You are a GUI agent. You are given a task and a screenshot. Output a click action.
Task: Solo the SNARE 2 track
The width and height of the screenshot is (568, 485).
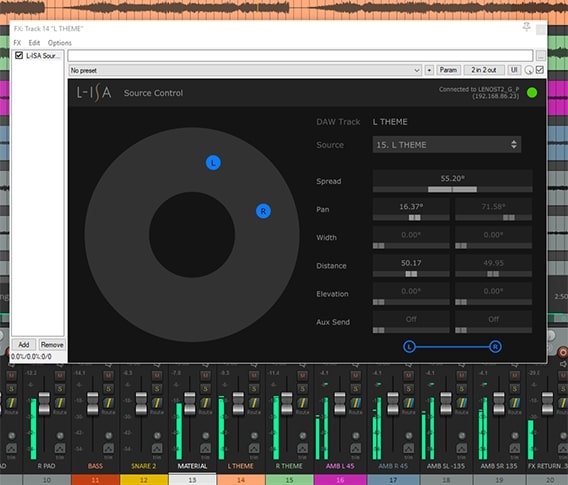157,389
